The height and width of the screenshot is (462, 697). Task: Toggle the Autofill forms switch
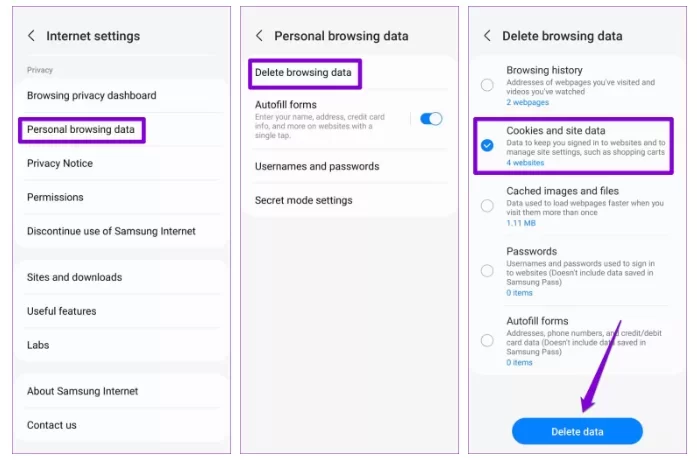[431, 119]
